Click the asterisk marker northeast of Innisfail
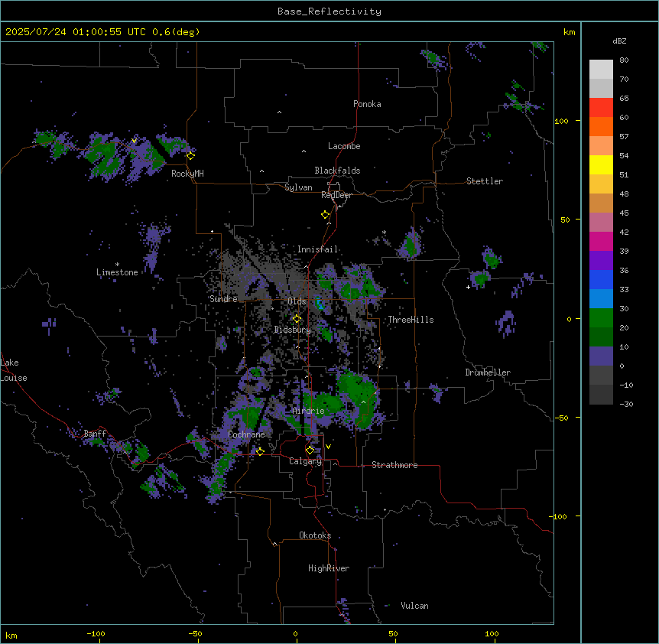 [384, 233]
